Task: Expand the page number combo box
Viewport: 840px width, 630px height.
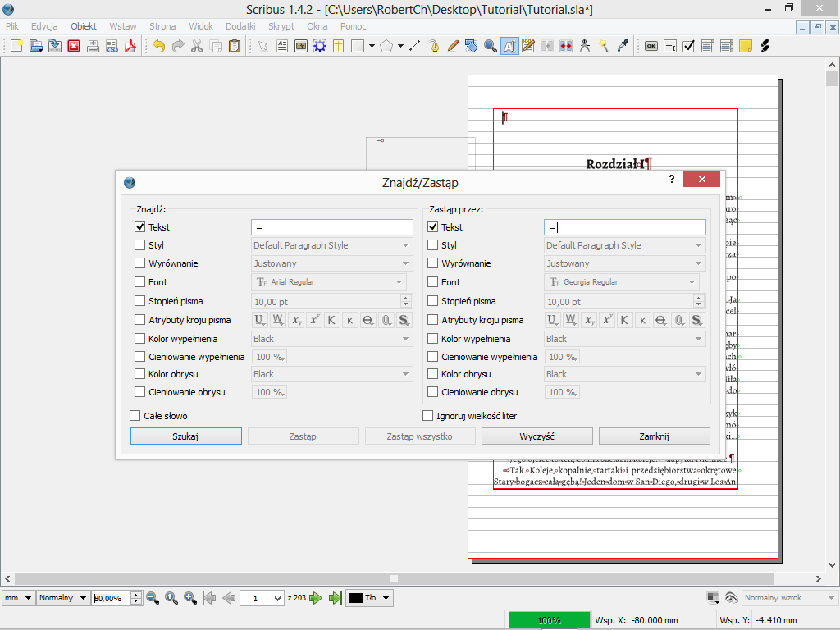Action: [276, 598]
